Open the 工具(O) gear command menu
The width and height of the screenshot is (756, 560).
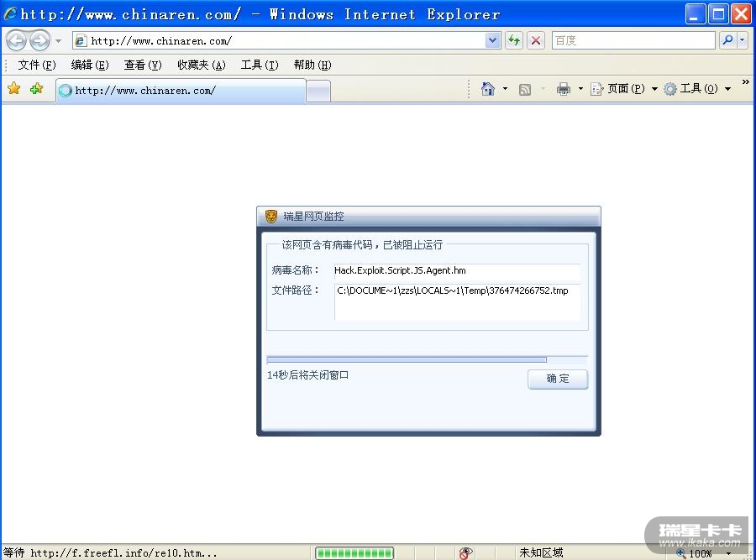tap(697, 89)
